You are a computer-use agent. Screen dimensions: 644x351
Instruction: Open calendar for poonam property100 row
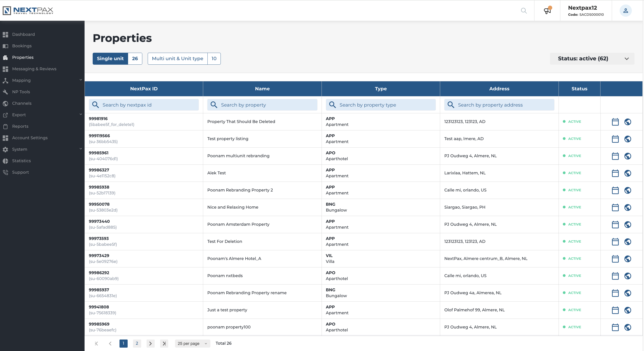point(615,327)
